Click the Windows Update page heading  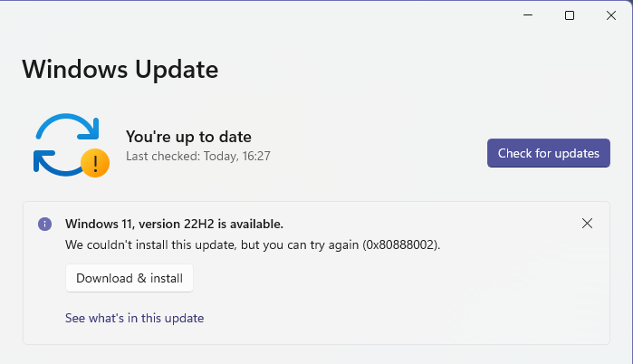[120, 69]
